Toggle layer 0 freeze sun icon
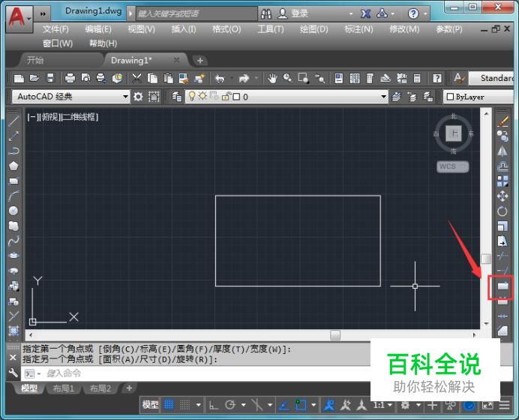This screenshot has height=420, width=519. pyautogui.click(x=202, y=96)
